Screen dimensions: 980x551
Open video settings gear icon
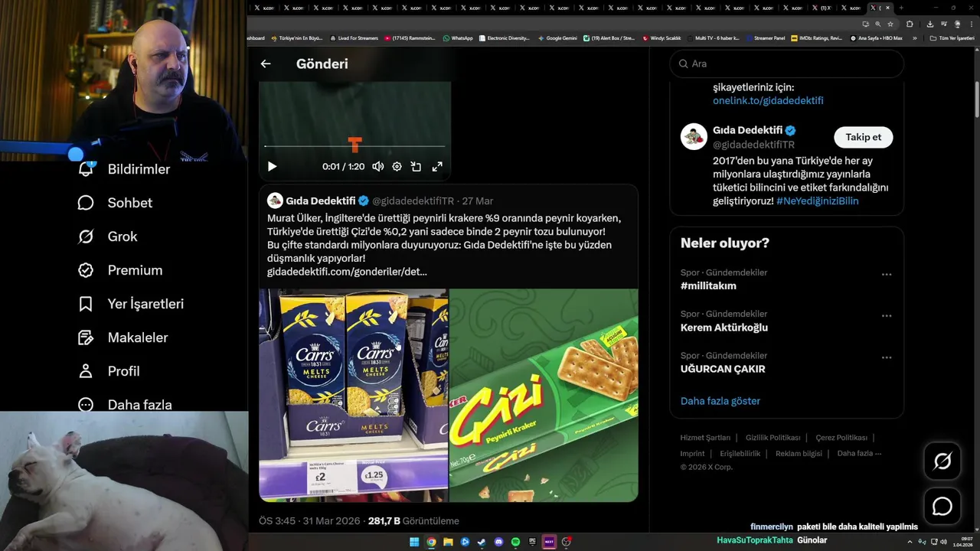coord(397,166)
